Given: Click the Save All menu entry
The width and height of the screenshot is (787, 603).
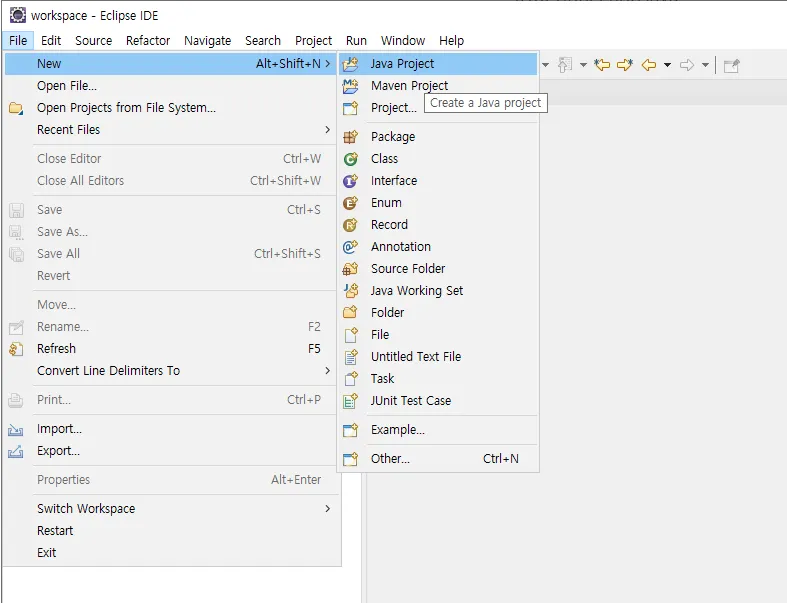Looking at the screenshot, I should 171,254.
